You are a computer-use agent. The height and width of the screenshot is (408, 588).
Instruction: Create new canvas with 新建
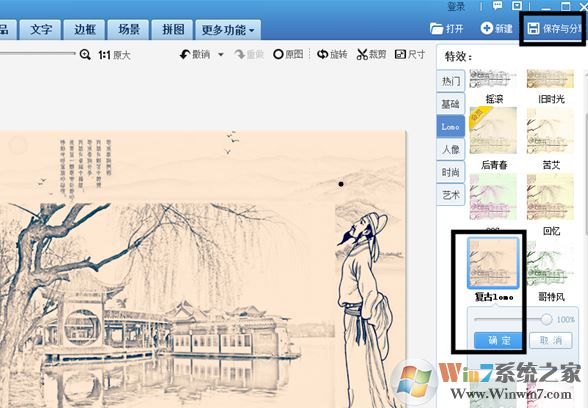click(496, 28)
